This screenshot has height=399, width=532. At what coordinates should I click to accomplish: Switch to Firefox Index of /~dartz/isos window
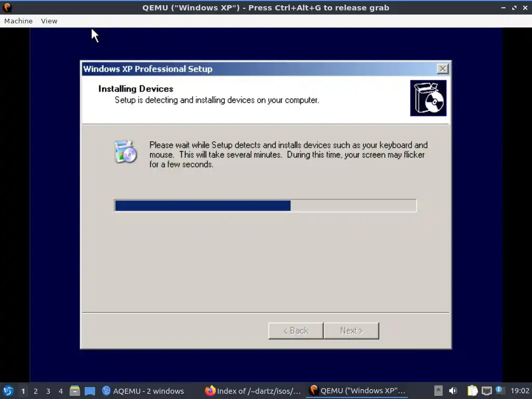click(253, 391)
